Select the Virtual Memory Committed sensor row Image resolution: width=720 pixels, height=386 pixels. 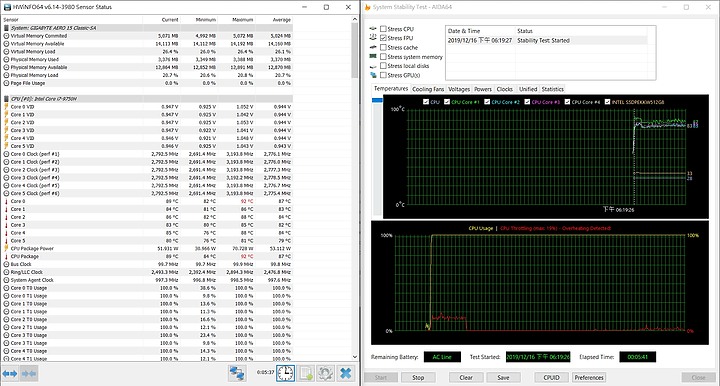click(147, 36)
